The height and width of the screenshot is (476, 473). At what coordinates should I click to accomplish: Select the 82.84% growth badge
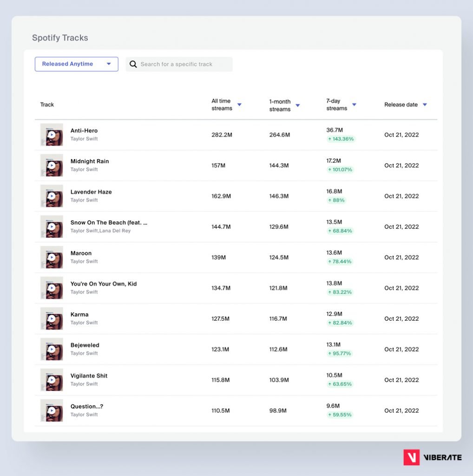tap(340, 323)
